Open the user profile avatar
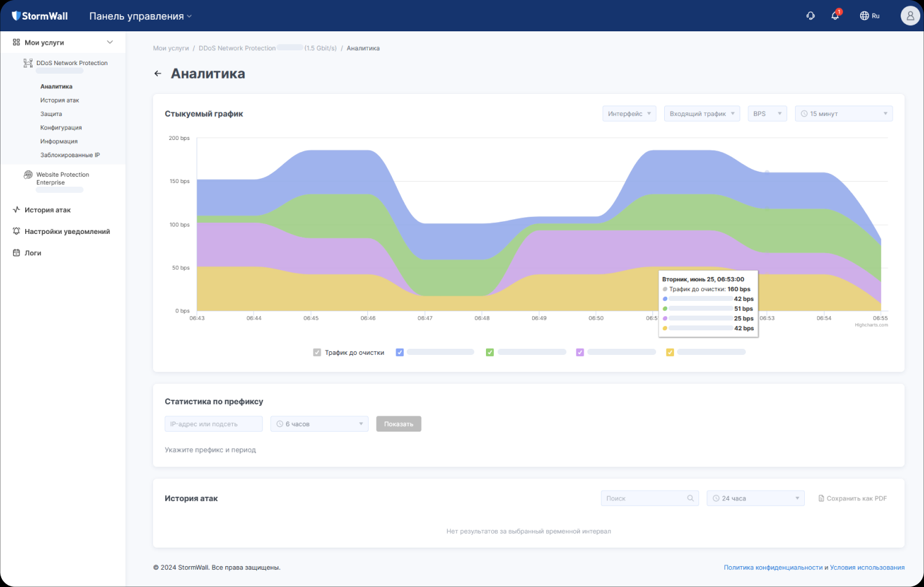 (x=910, y=16)
